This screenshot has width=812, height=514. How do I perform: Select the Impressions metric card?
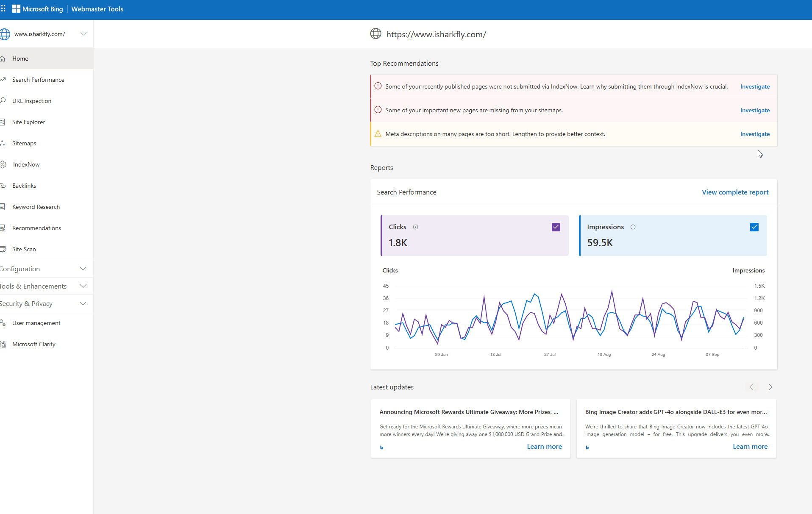[x=673, y=236]
